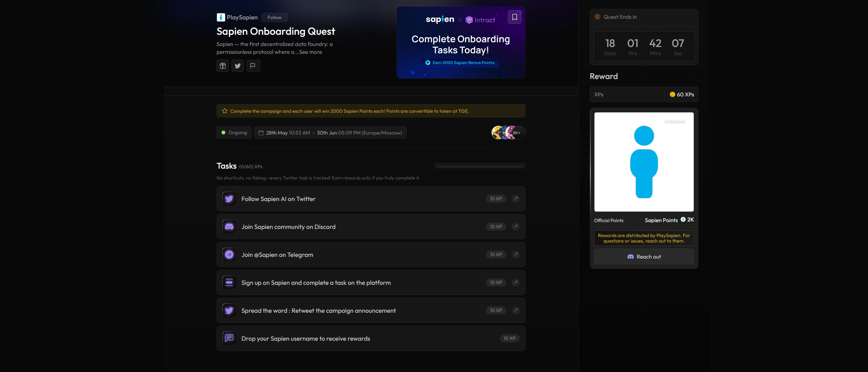Open the Twitter icon under quest description

tap(238, 66)
